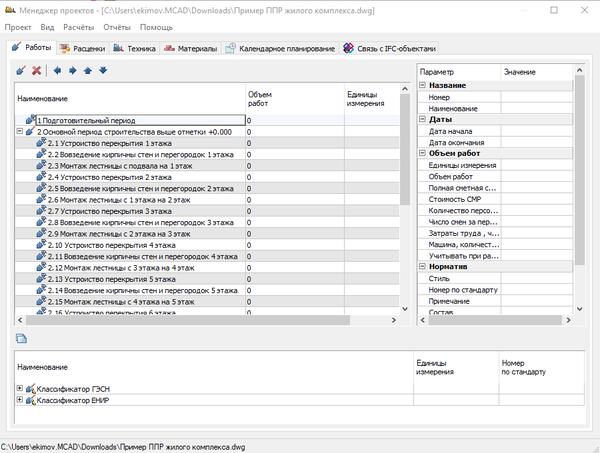Select row 2.6 Монтаж лестницы с 1 этажа

(x=207, y=200)
